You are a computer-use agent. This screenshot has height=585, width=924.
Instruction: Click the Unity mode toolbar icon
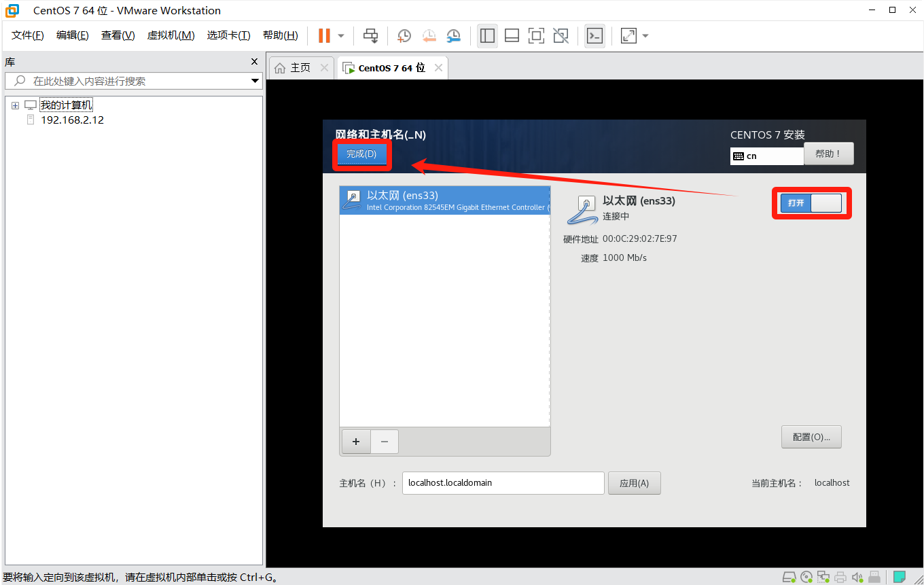click(x=561, y=35)
